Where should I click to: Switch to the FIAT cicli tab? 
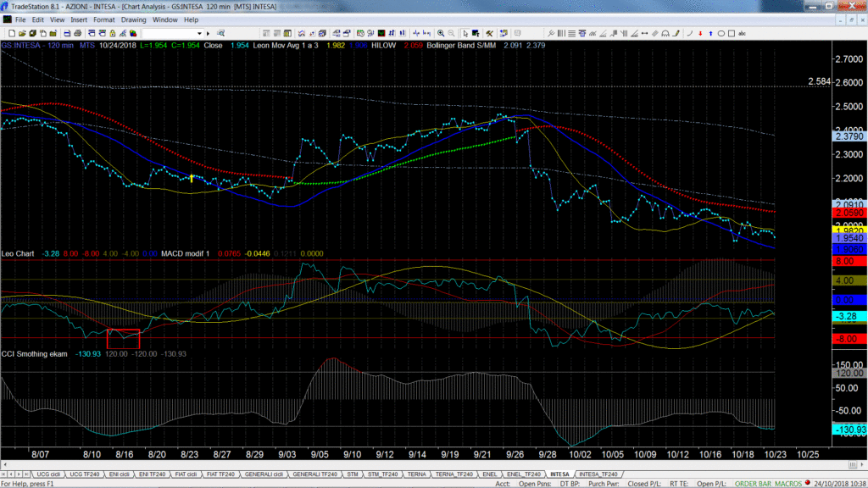(186, 474)
